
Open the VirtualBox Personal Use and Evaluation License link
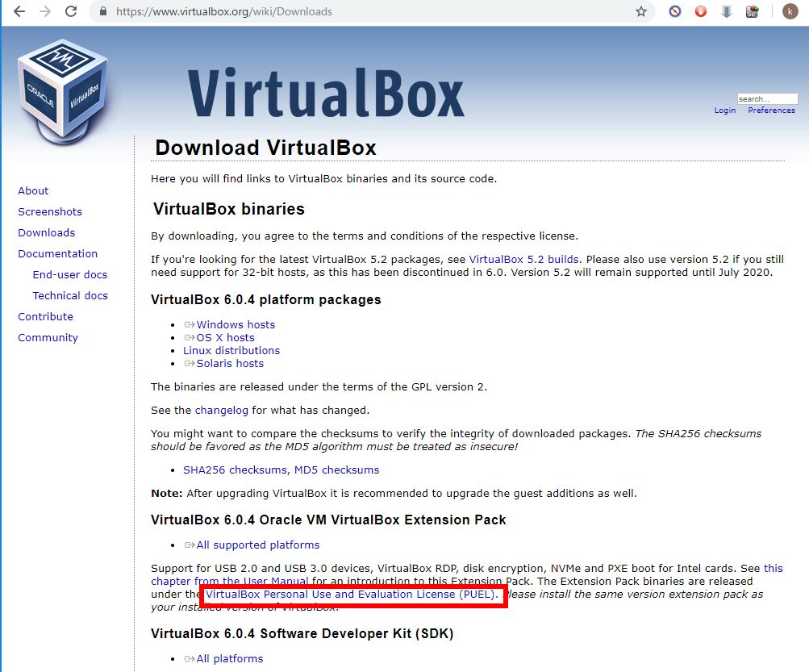(x=350, y=594)
